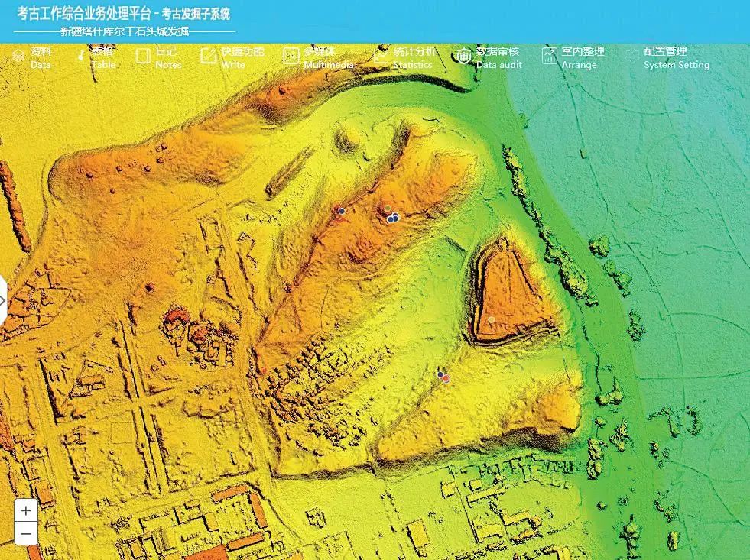
Task: Select the overlapping blue marker pair below green marker
Action: 393,219
